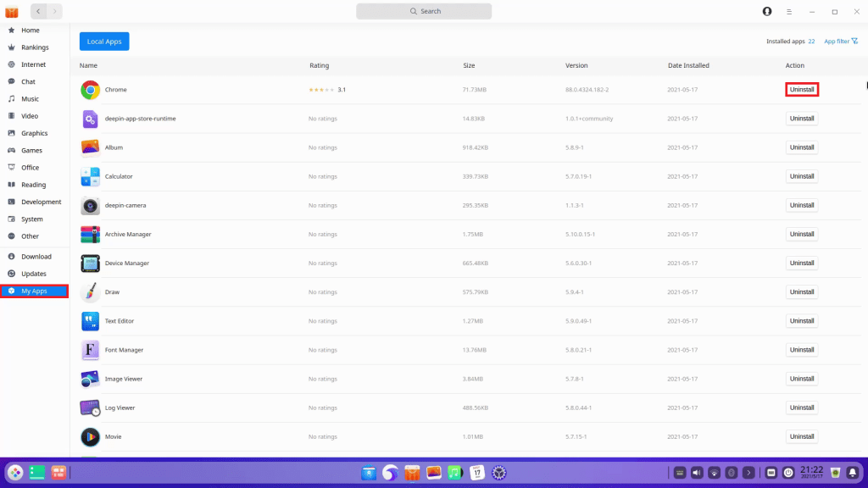
Task: Open the hamburger main menu
Action: [x=789, y=12]
